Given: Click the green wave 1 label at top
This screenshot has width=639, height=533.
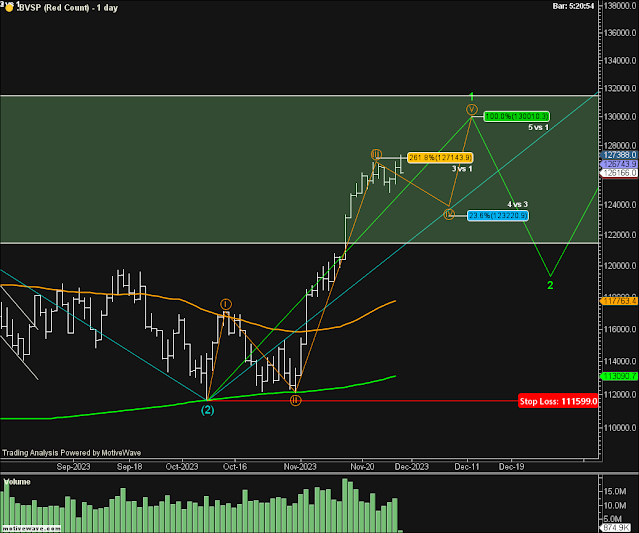Looking at the screenshot, I should pos(472,97).
